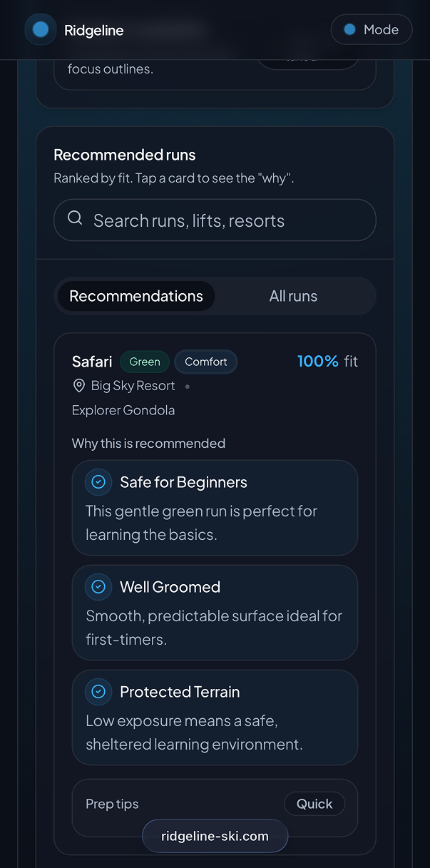The width and height of the screenshot is (430, 868).
Task: Switch to the All runs tab
Action: point(293,296)
